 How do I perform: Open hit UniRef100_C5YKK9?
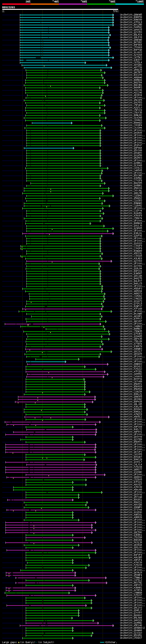tap(131, 48)
